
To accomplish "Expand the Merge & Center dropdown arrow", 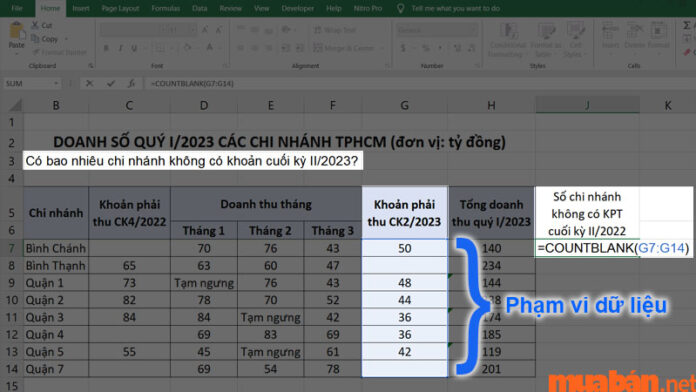I will coord(382,48).
